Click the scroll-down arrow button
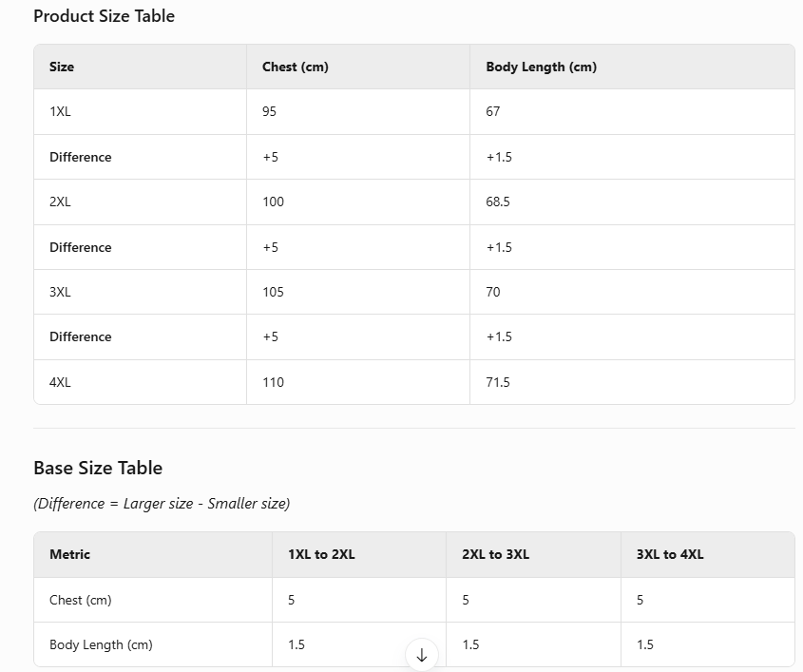The width and height of the screenshot is (803, 672). (x=422, y=655)
